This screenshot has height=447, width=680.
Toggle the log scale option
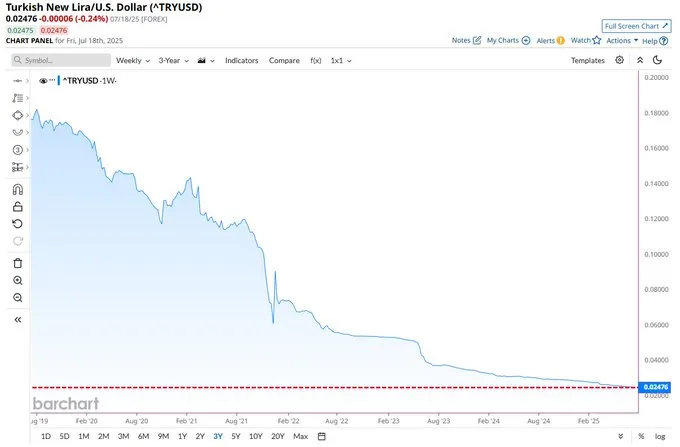(660, 437)
